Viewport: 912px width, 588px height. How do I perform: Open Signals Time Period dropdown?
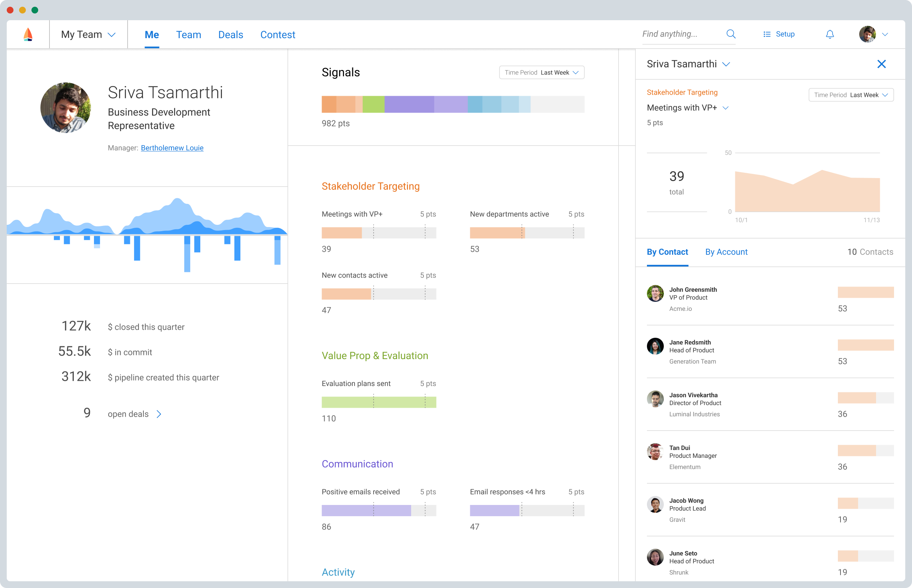pyautogui.click(x=541, y=73)
